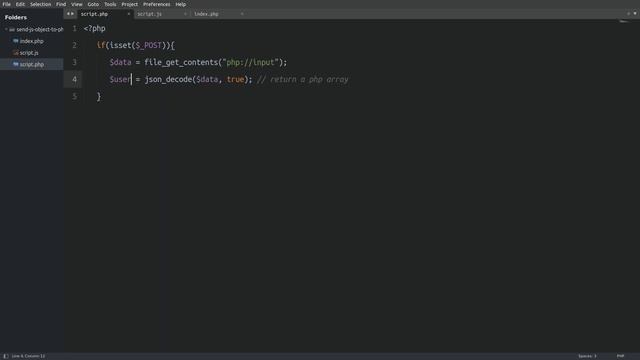The width and height of the screenshot is (640, 360).
Task: Open the Tools menu
Action: click(x=110, y=4)
